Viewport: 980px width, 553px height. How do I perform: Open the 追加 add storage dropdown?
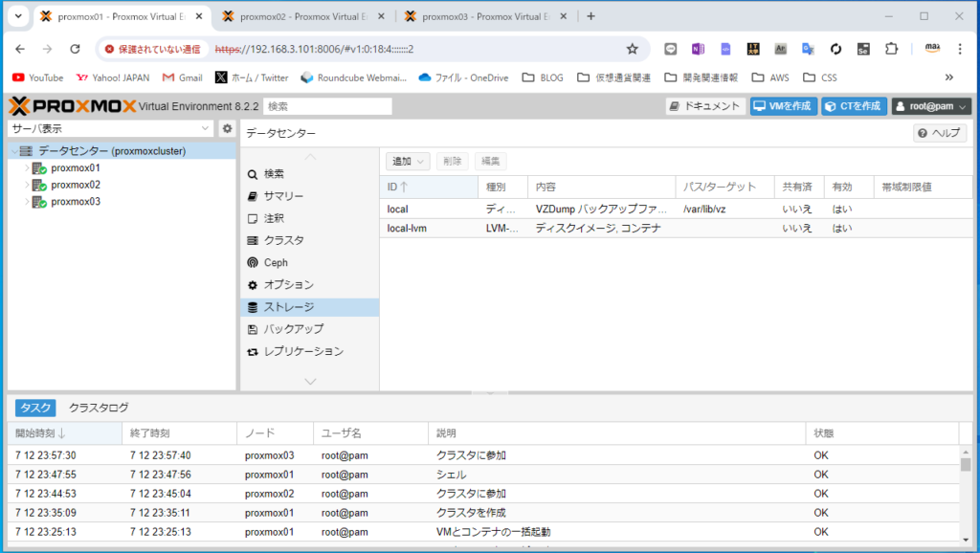coord(408,161)
